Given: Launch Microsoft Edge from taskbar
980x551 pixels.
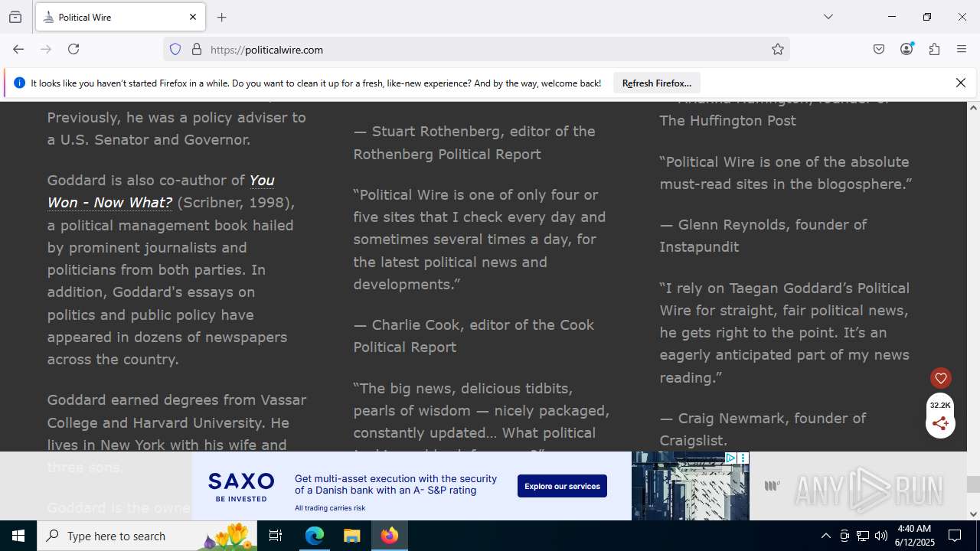Looking at the screenshot, I should 315,536.
